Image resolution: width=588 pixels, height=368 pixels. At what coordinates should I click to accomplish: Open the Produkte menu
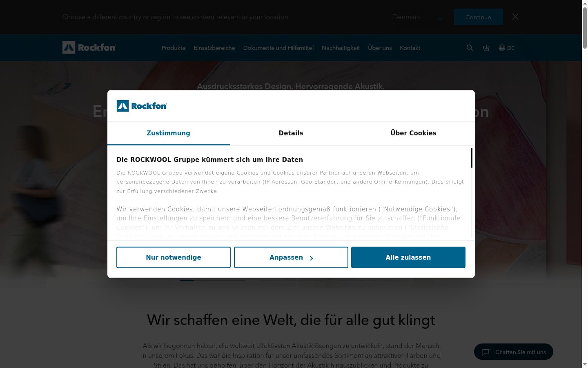pyautogui.click(x=174, y=48)
